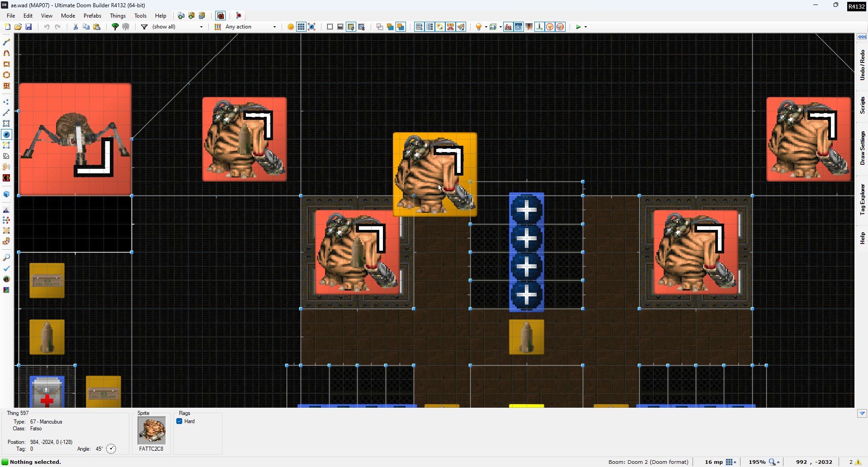Open the Tools menu
Viewport: 868px width, 467px height.
click(140, 15)
